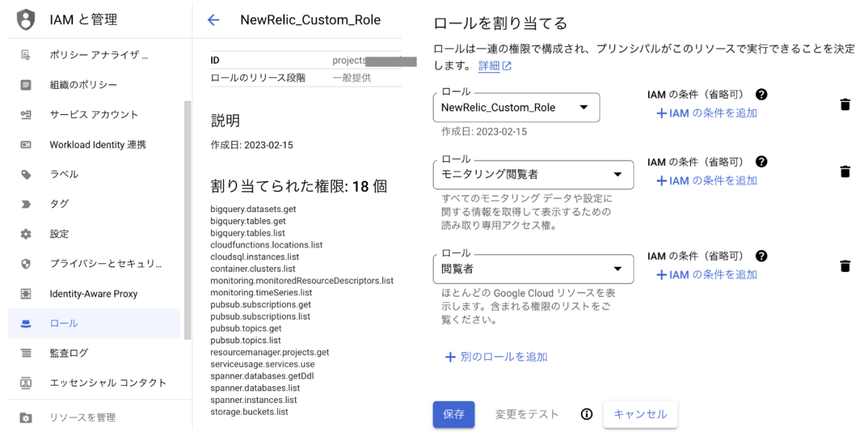This screenshot has width=868, height=445.
Task: Click 別のロールを追加 to add role
Action: tap(496, 357)
